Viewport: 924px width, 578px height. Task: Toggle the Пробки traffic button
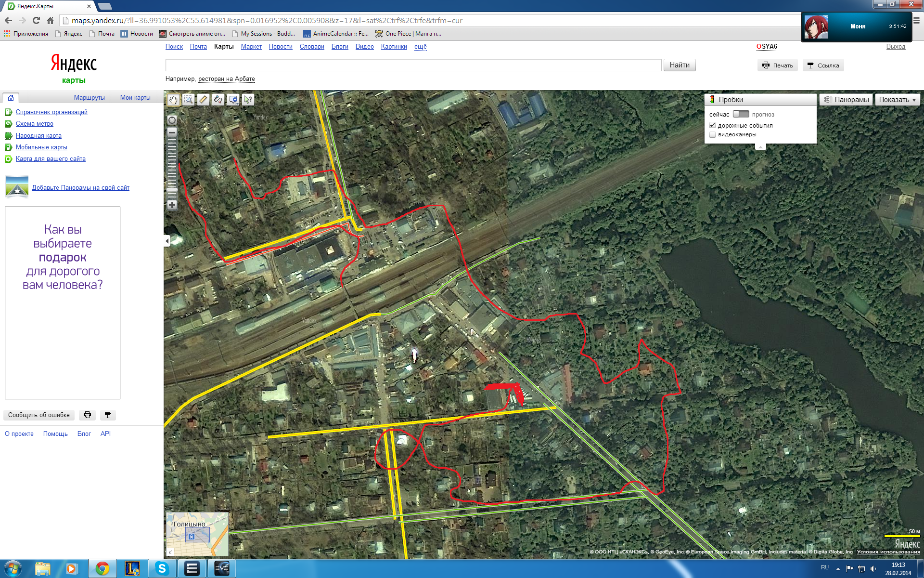[x=761, y=100]
